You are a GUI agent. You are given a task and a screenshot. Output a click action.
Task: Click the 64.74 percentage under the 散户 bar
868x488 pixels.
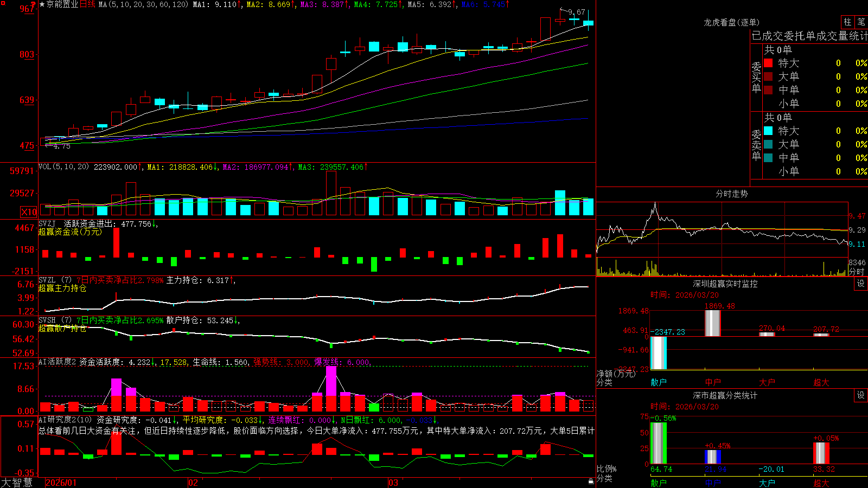pos(661,469)
